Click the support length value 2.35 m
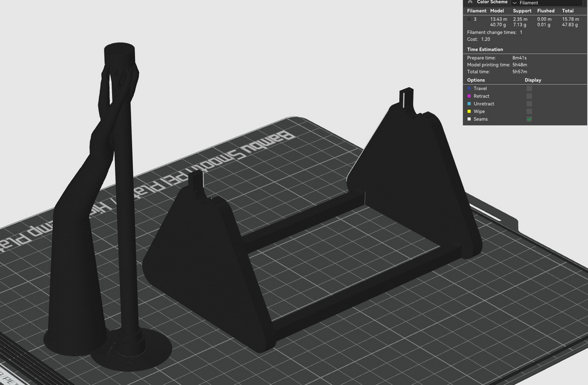The width and height of the screenshot is (588, 385). pyautogui.click(x=520, y=19)
